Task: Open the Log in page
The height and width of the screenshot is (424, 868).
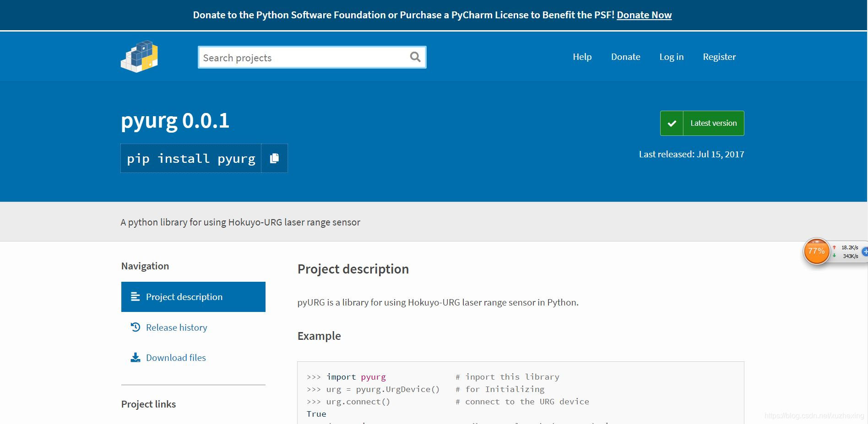Action: click(671, 57)
